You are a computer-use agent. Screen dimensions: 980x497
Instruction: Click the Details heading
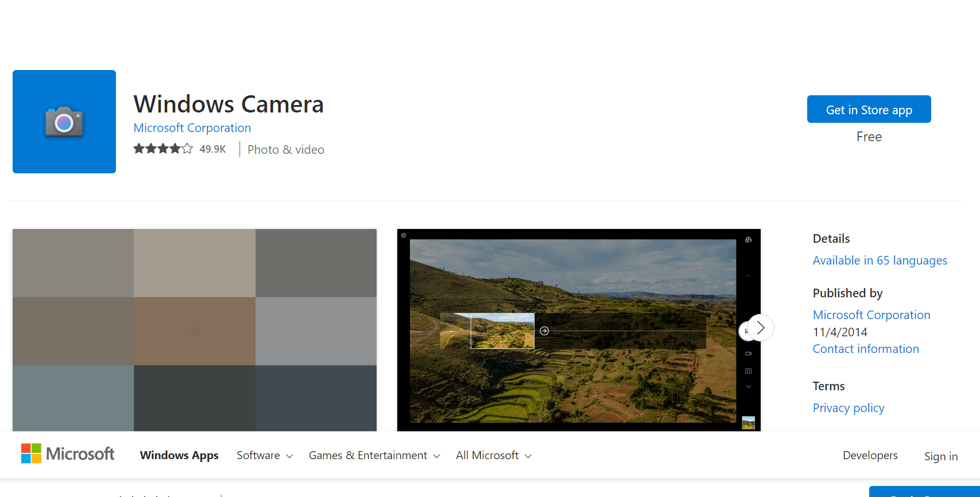pos(831,239)
